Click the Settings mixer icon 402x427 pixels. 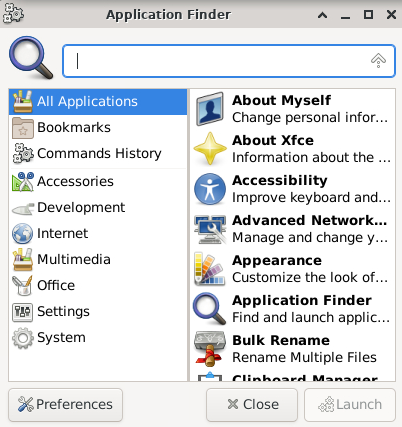pos(23,312)
